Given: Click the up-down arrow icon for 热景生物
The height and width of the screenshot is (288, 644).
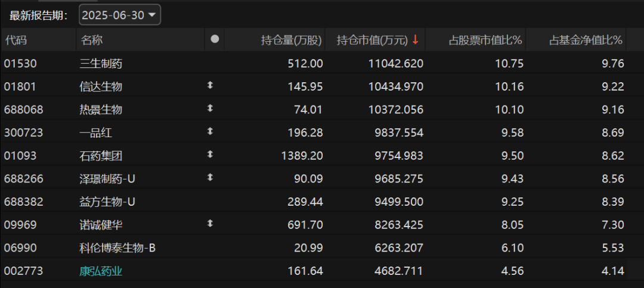Looking at the screenshot, I should tap(210, 109).
